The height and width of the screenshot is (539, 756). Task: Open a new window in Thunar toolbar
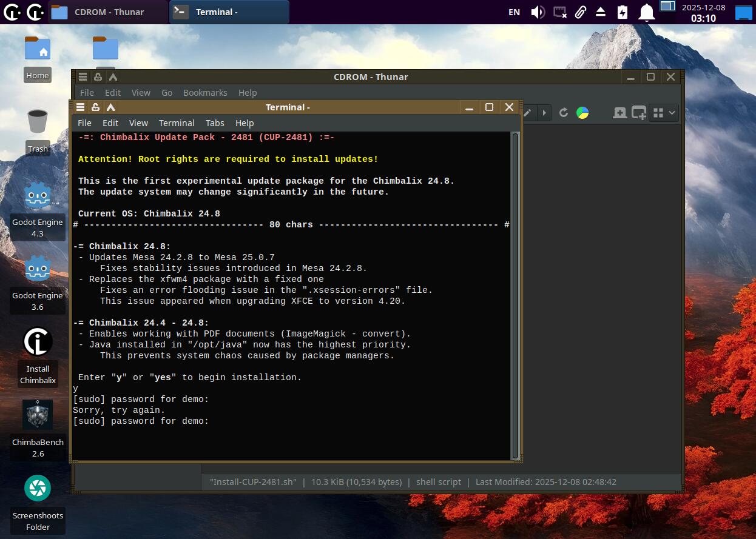(x=639, y=113)
